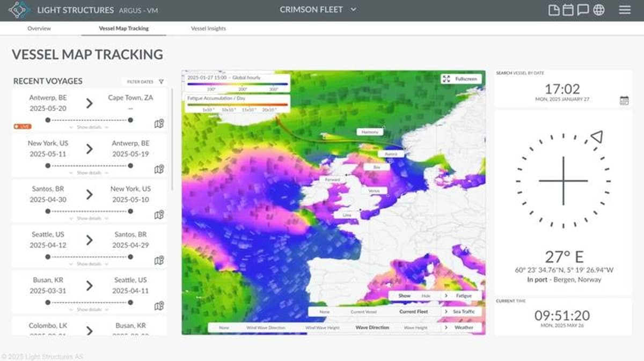
Task: Select the globe language icon
Action: 598,9
